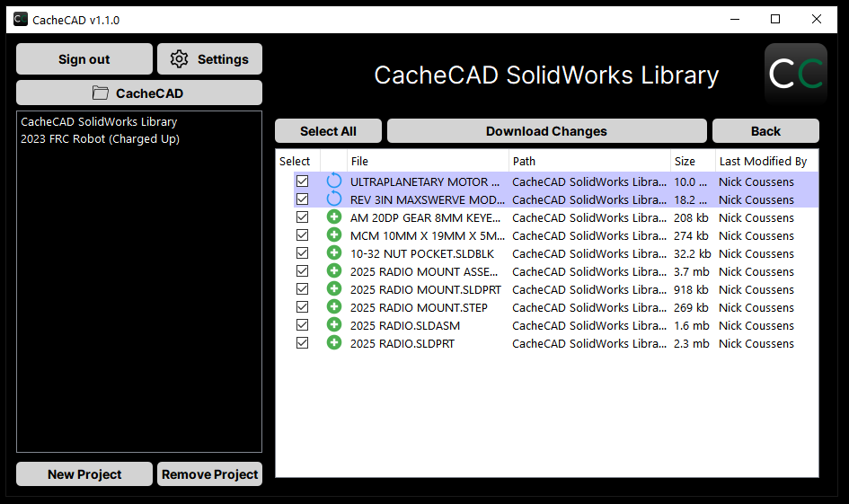
Task: Uncheck the 10-32 NUT POCKET.SLDBLK checkbox
Action: (x=302, y=252)
